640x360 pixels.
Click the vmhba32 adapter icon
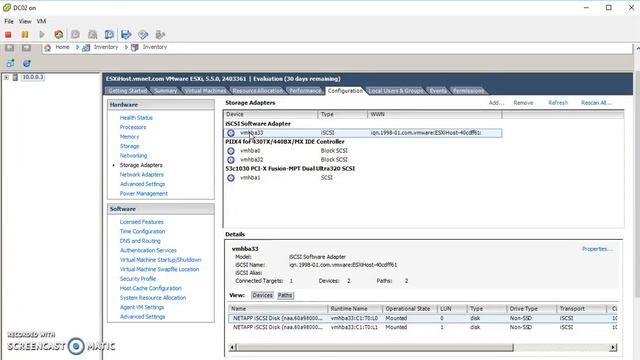click(x=231, y=160)
